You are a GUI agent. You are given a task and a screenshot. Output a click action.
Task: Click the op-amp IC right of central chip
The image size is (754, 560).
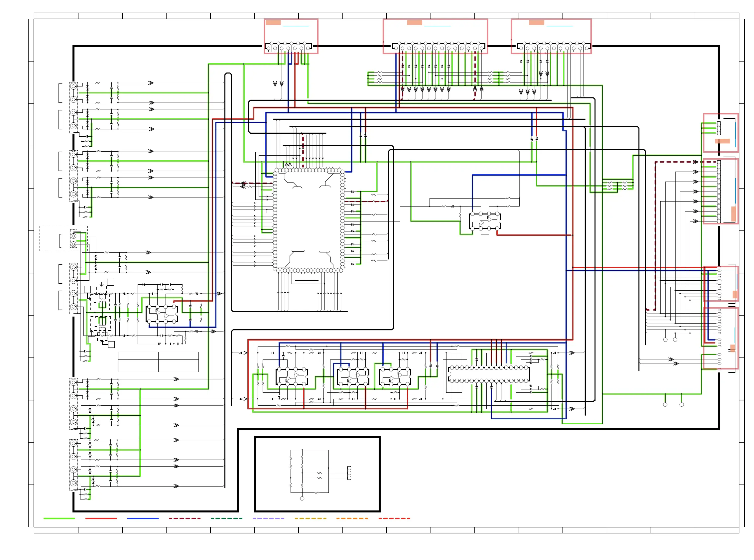tap(485, 221)
